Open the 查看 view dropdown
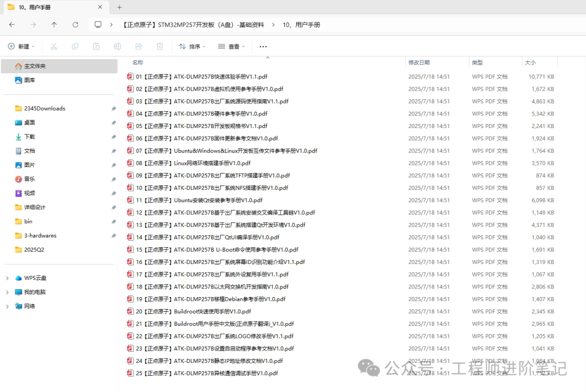 pos(231,46)
